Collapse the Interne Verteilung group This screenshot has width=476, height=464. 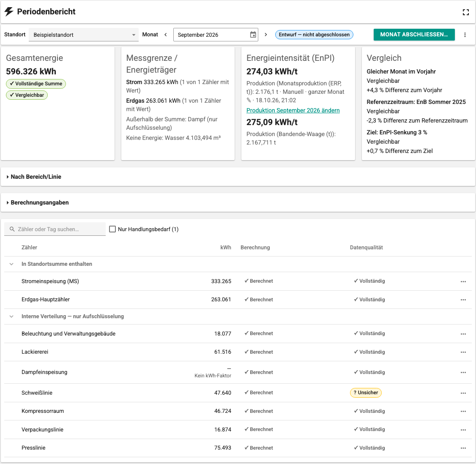pyautogui.click(x=11, y=317)
